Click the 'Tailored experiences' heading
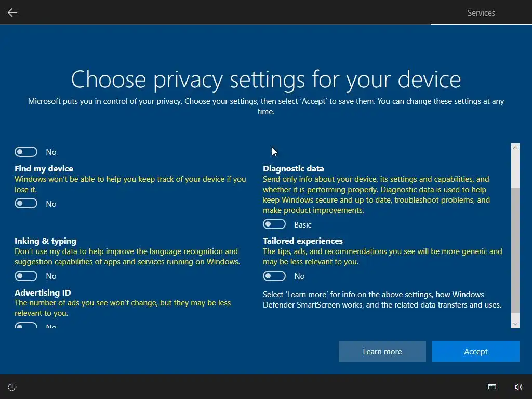 coord(303,241)
